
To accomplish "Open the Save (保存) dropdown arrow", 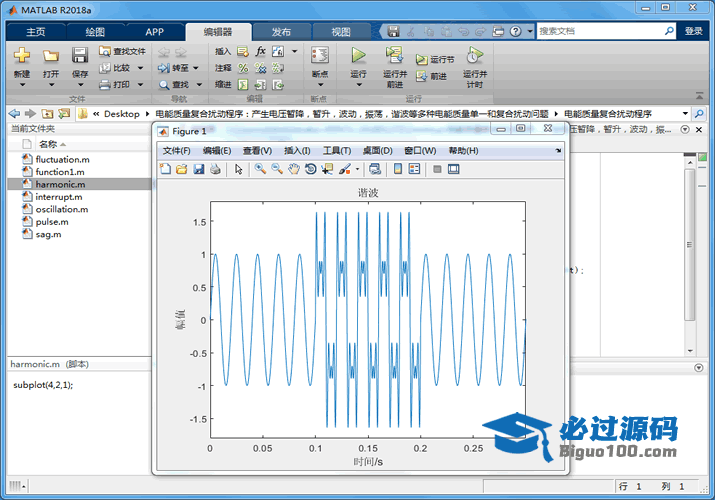I will tap(80, 85).
